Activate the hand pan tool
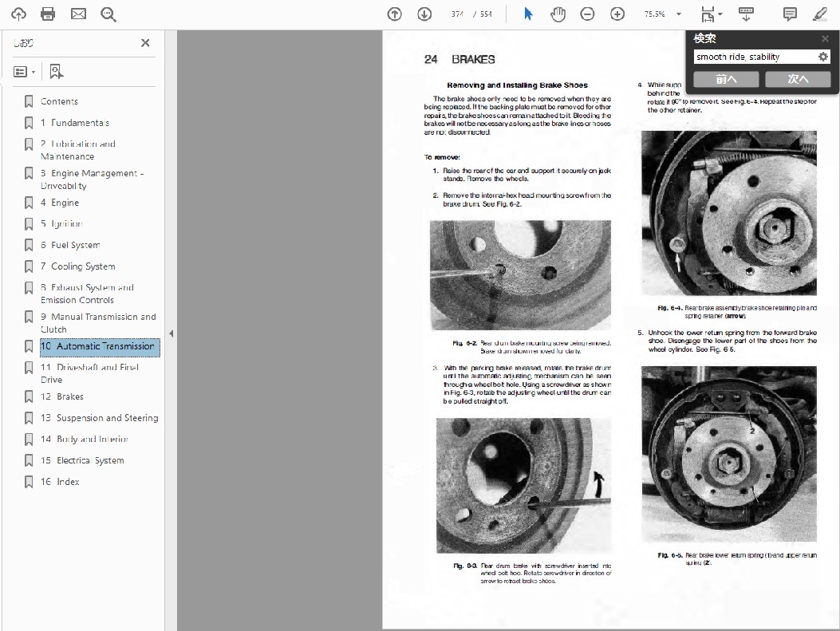This screenshot has height=631, width=840. pos(558,14)
